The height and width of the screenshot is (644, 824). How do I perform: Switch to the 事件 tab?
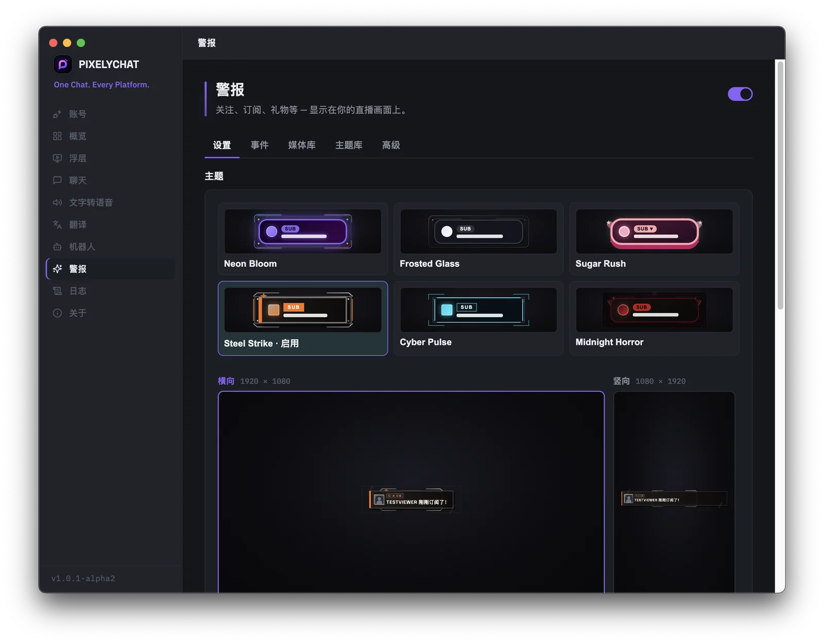tap(260, 145)
